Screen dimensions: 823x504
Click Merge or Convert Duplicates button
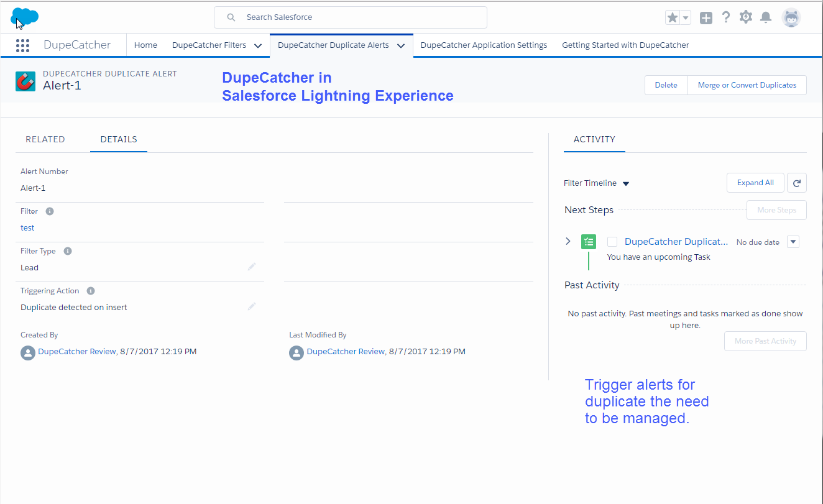click(747, 85)
